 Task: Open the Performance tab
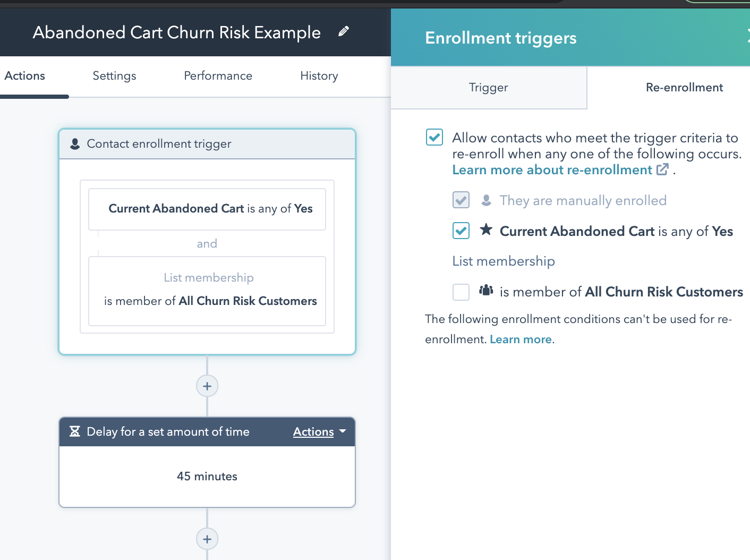(x=218, y=76)
